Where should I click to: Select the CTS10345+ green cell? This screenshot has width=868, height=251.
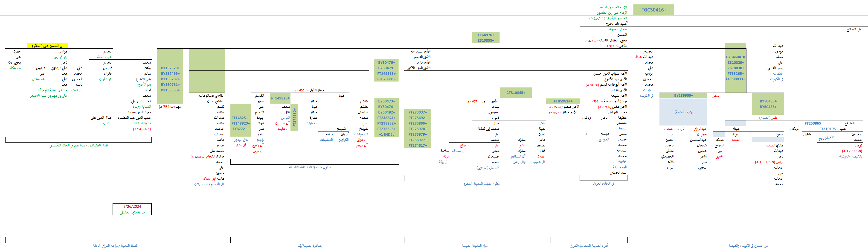516,93
